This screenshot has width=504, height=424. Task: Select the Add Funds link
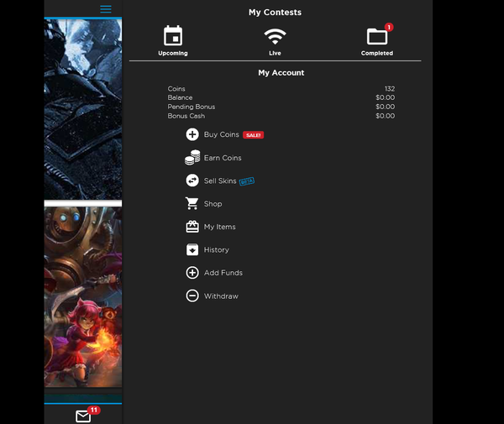(223, 273)
